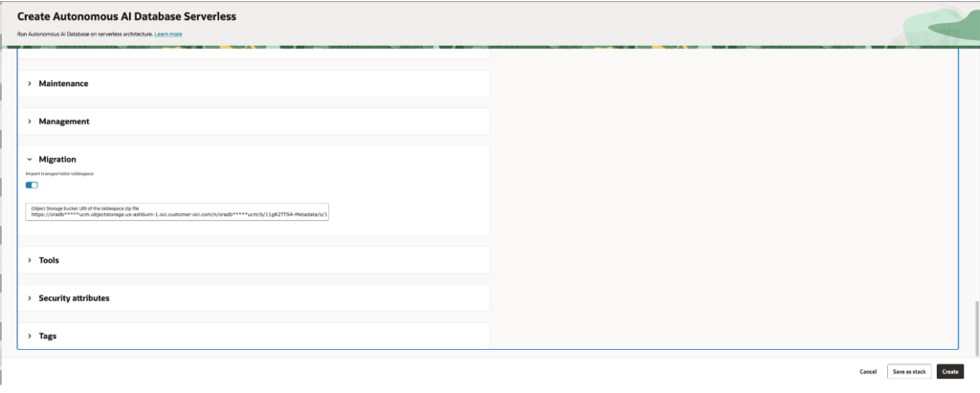980x393 pixels.
Task: Expand the Tools section chevron
Action: click(x=30, y=260)
